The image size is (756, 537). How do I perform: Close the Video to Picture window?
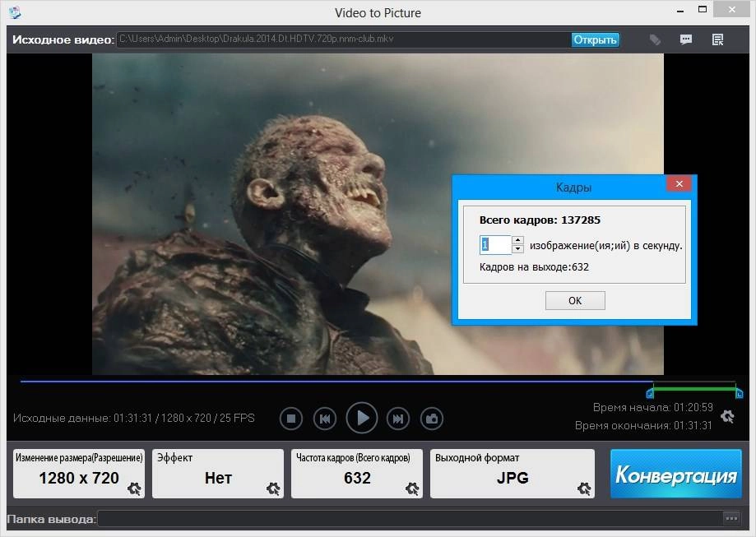(732, 10)
